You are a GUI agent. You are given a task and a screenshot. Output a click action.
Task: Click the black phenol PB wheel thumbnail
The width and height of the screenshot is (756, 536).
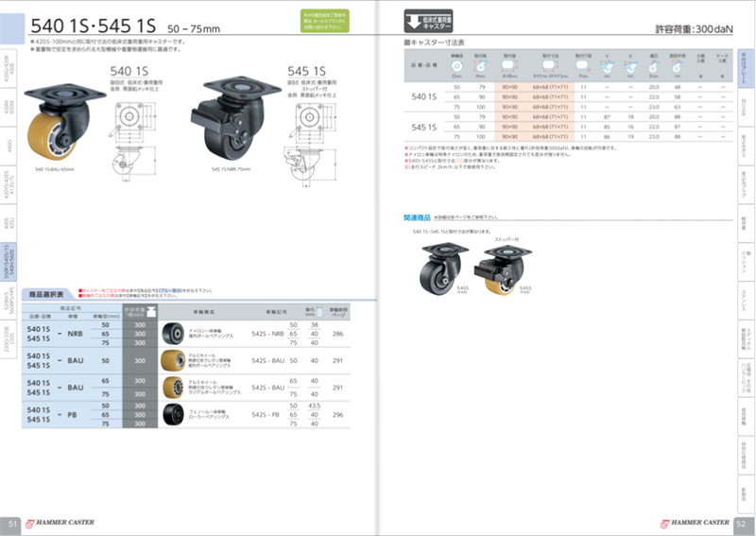pos(173,414)
